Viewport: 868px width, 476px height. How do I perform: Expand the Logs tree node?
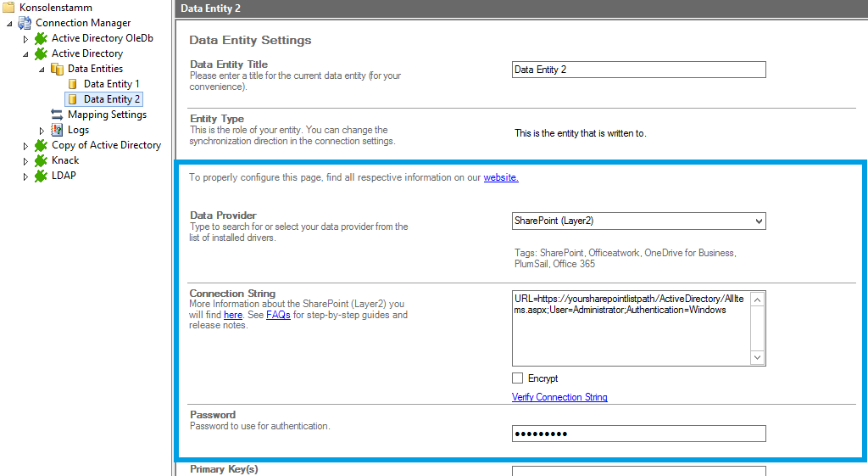[x=42, y=130]
